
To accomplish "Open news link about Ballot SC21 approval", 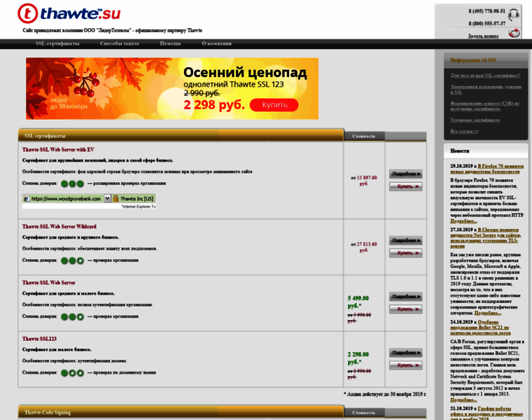I will tap(481, 328).
